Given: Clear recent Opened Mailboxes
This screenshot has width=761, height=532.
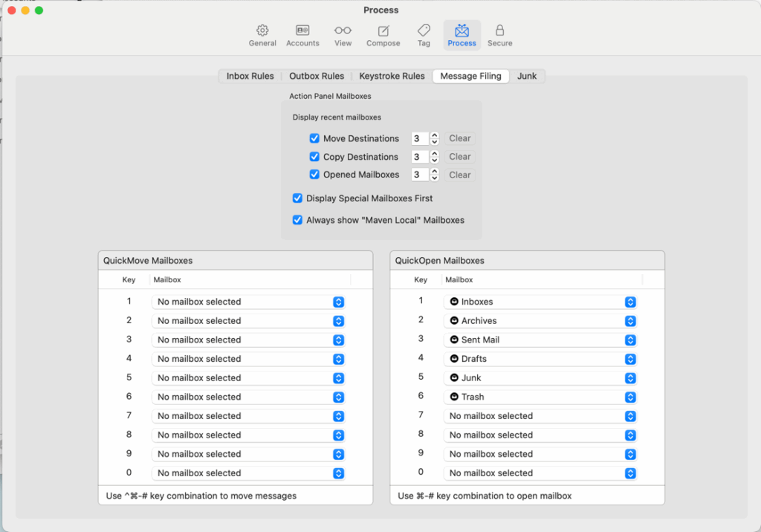Looking at the screenshot, I should (459, 175).
